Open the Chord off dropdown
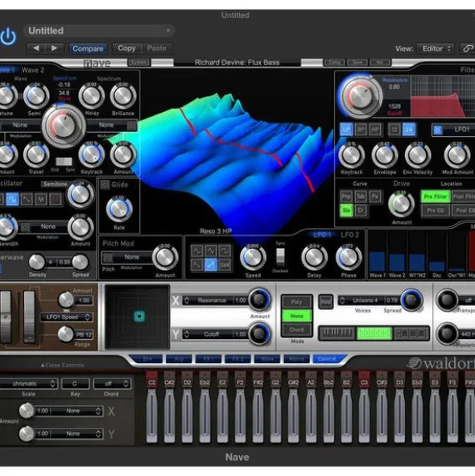475x476 pixels. coord(112,383)
